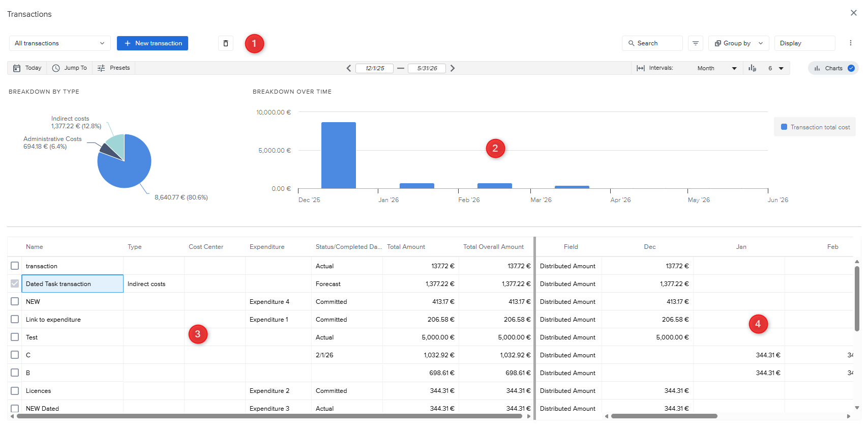Click the start date field 12/1/25
This screenshot has height=427, width=868.
tap(374, 68)
